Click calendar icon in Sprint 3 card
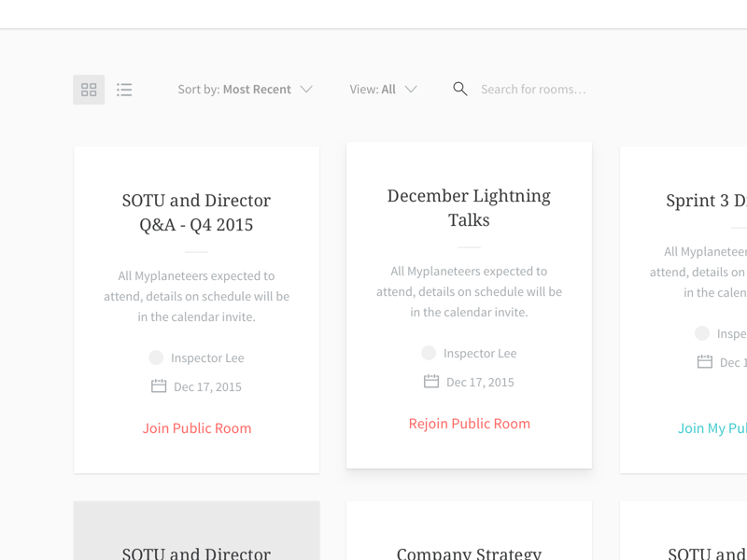Viewport: 747px width, 560px height. [705, 361]
